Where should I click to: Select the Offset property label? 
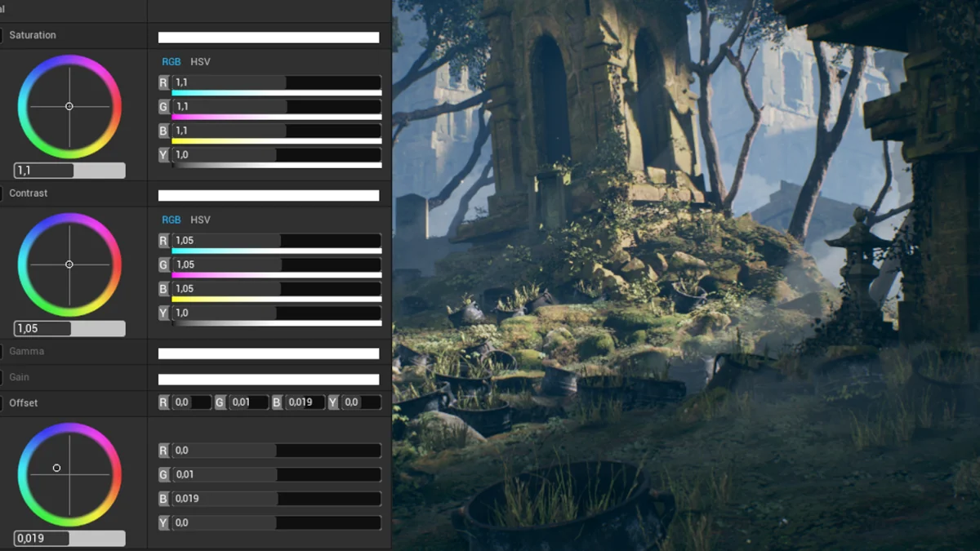coord(24,403)
